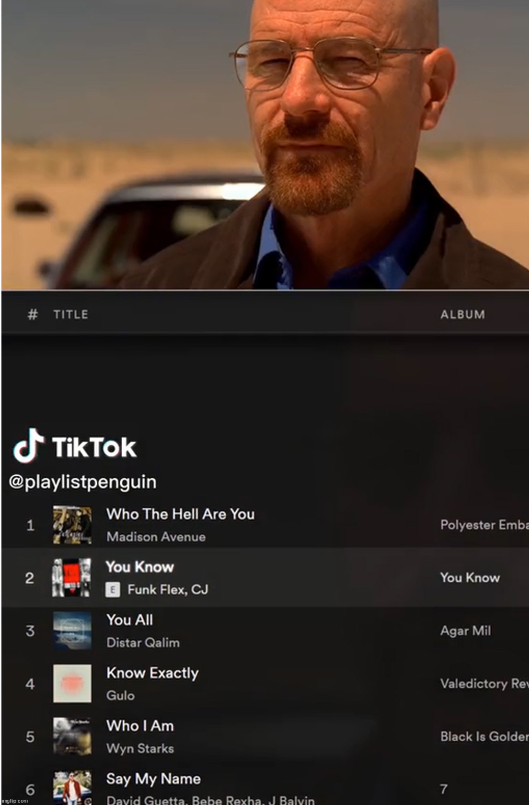Click the Who I Am album art thumbnail

coord(72,736)
